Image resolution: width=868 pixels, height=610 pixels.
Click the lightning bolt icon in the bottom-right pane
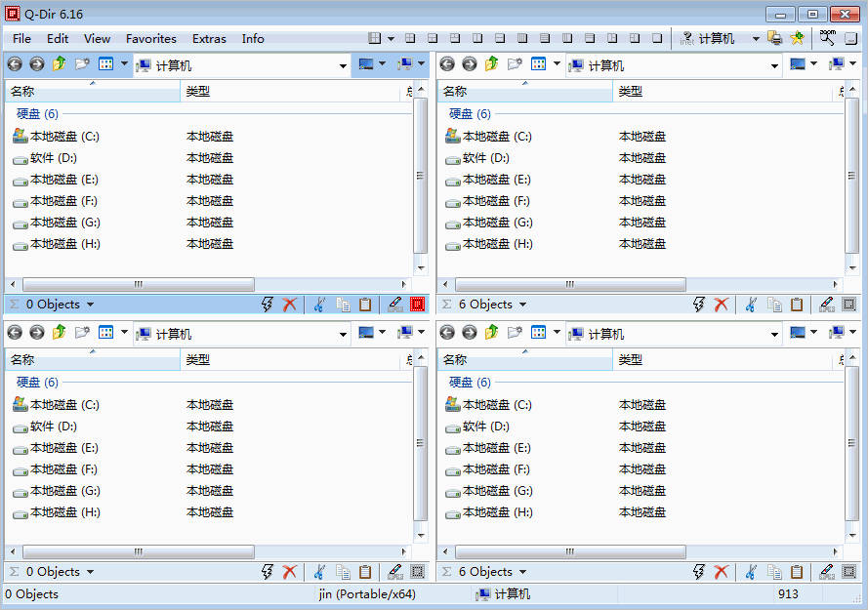point(699,572)
